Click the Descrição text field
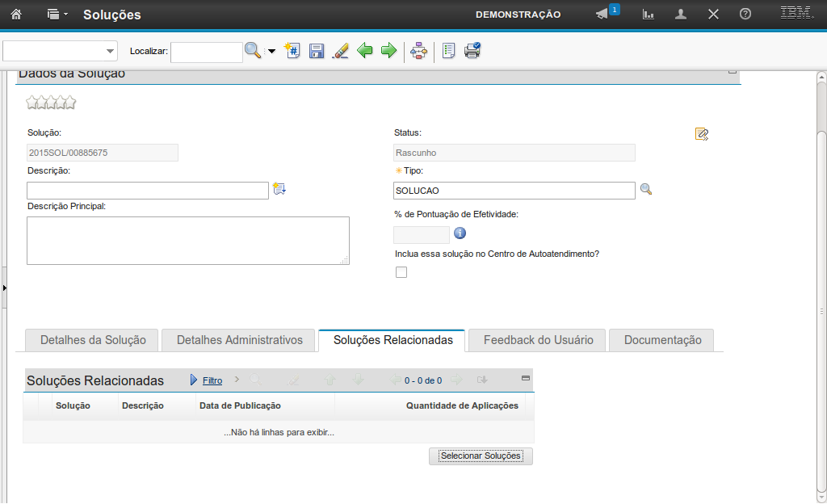 (148, 191)
